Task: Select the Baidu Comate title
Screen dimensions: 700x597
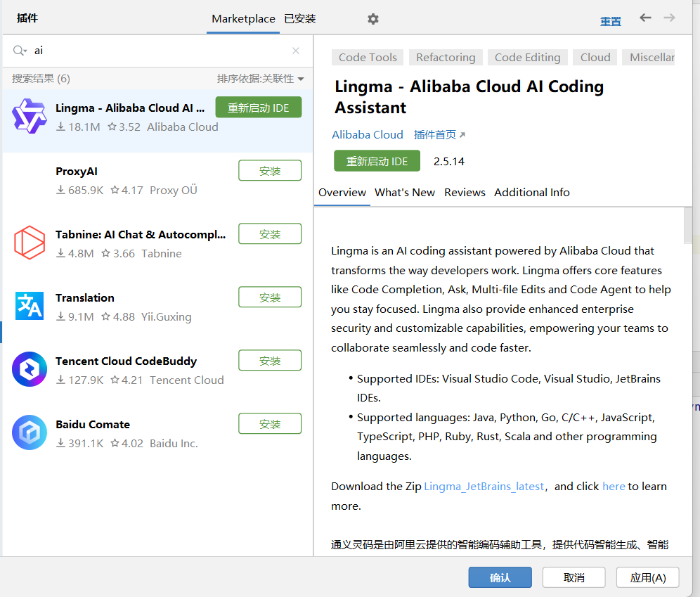Action: click(93, 425)
